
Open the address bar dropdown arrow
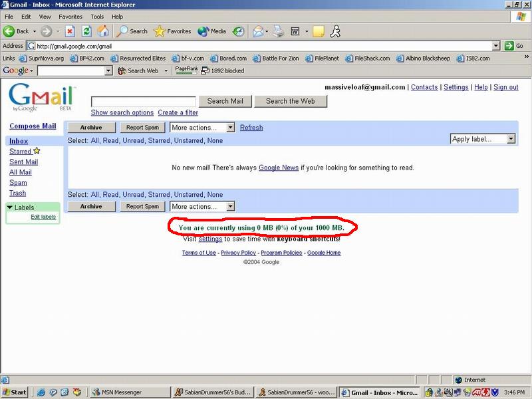pos(496,46)
